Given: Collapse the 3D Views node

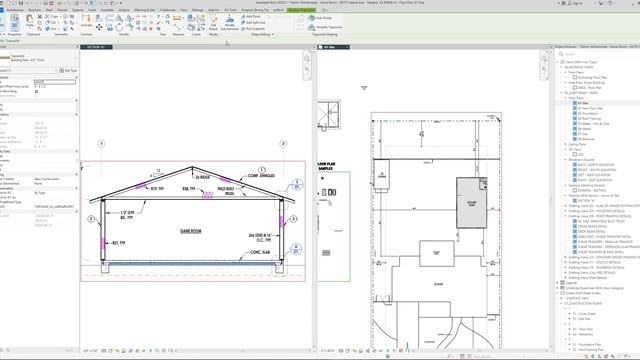Looking at the screenshot, I should tap(566, 149).
